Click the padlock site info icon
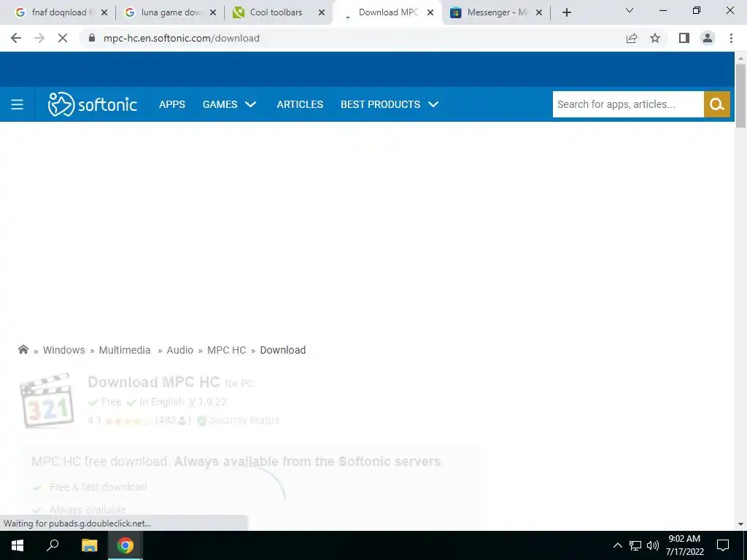747x560 pixels. click(x=92, y=38)
